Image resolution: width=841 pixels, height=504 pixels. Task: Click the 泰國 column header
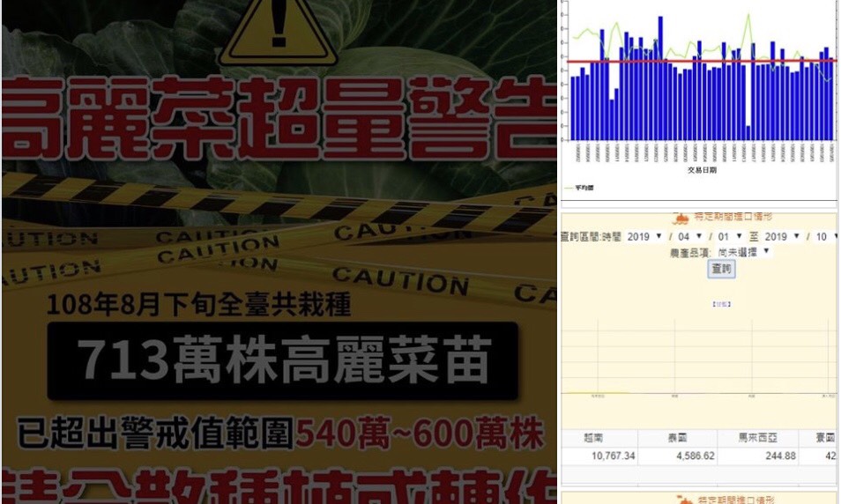click(677, 438)
